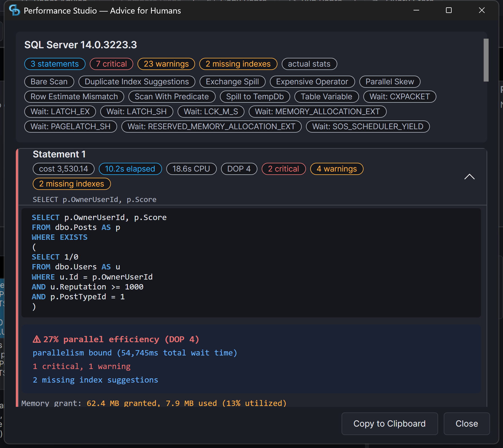This screenshot has height=448, width=503.
Task: Click the Performance Studio app logo icon
Action: 14,10
